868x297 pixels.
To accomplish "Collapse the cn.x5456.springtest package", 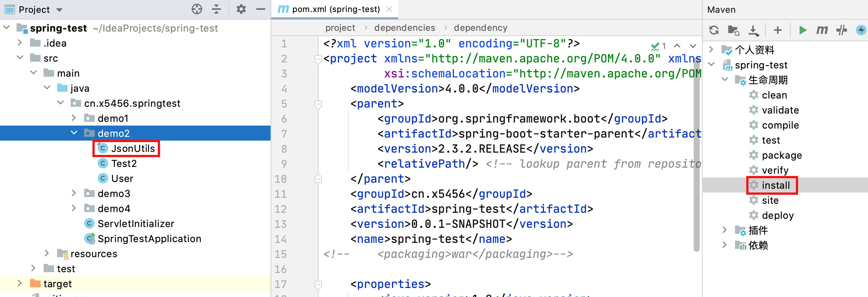I will pyautogui.click(x=60, y=103).
